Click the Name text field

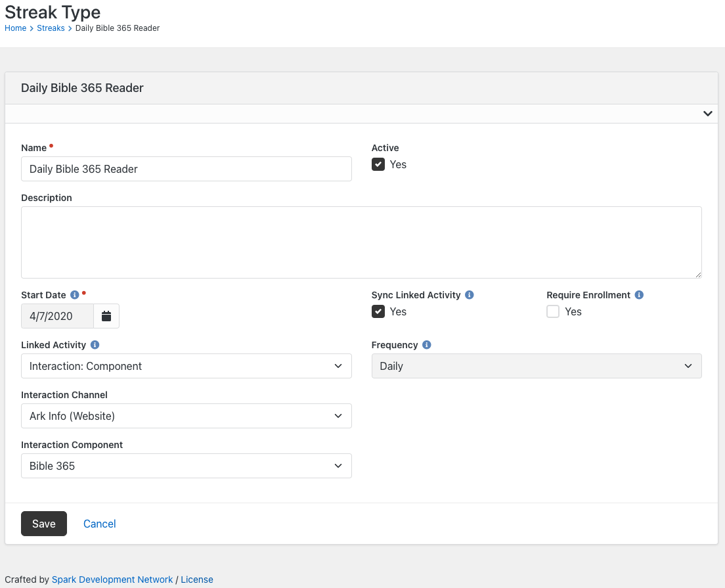187,169
